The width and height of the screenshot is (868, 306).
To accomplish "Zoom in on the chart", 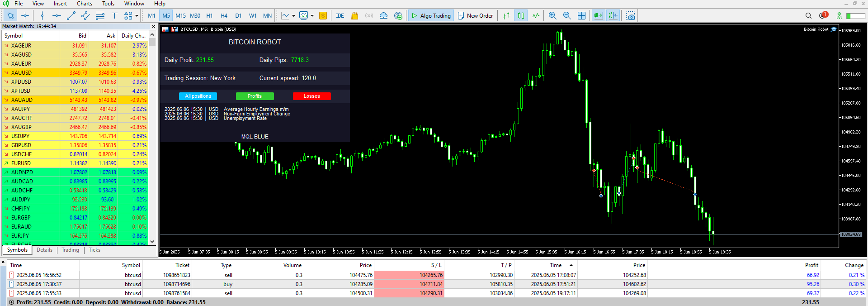I will tap(552, 16).
